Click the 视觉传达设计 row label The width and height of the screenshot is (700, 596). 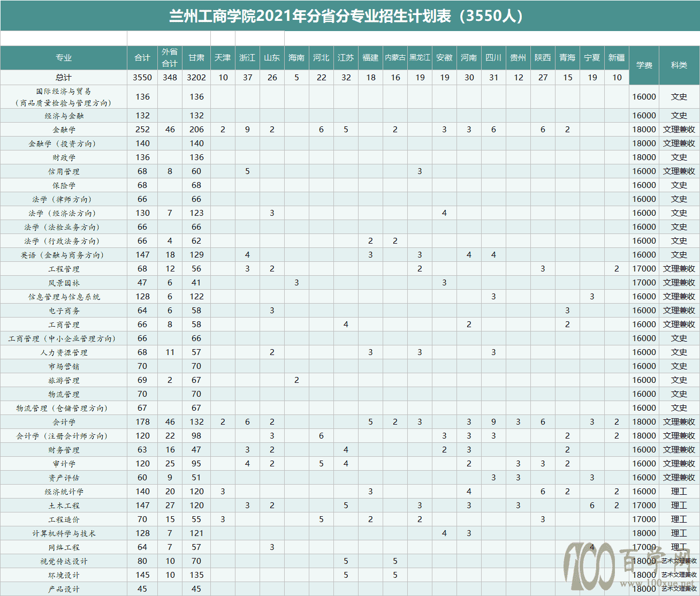(64, 561)
